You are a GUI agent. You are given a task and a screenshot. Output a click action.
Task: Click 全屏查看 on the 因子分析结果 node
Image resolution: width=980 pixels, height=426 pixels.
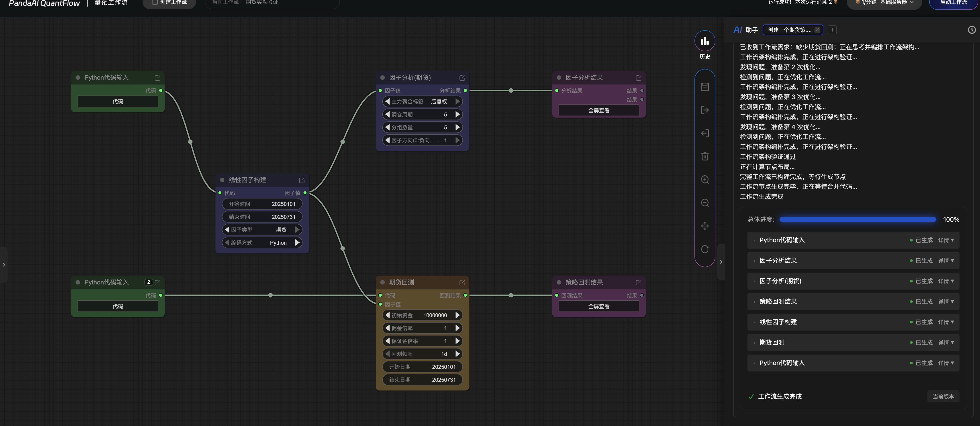(598, 110)
